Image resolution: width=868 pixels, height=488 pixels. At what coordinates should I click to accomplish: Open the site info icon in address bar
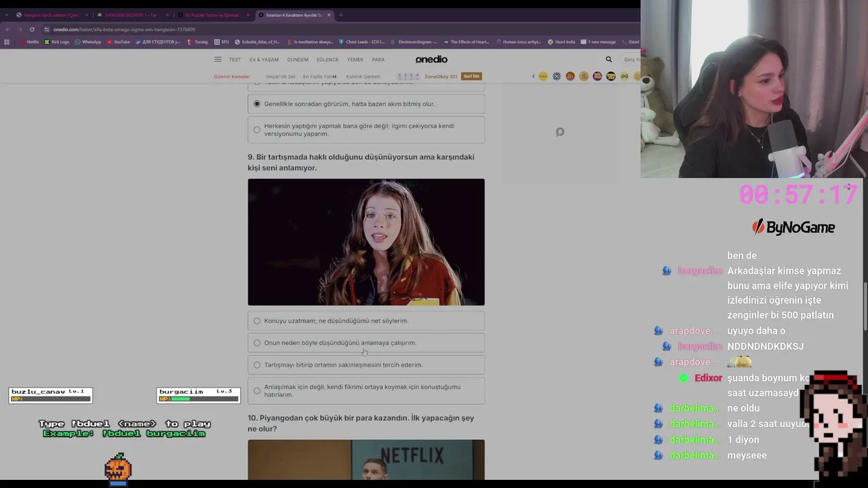(47, 29)
